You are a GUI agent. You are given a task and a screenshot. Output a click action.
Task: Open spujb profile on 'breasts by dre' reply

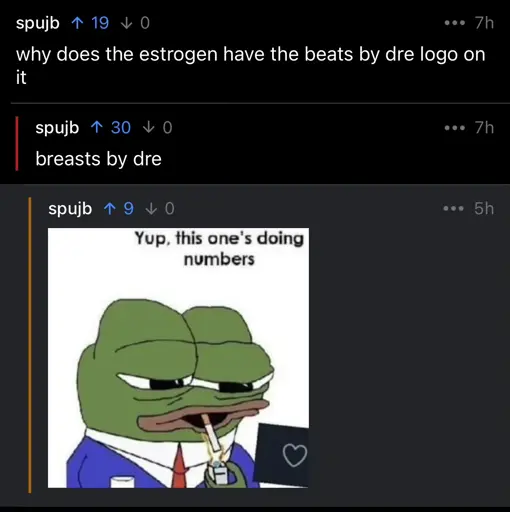click(x=57, y=128)
